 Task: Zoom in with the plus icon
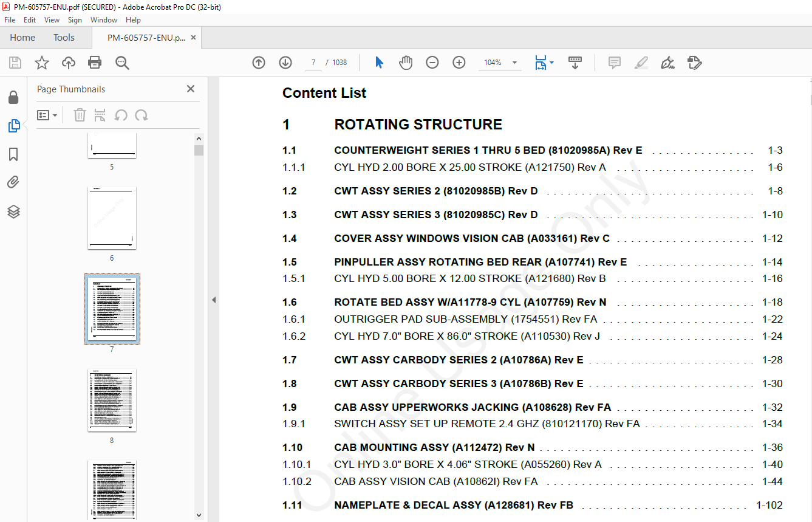pos(459,63)
